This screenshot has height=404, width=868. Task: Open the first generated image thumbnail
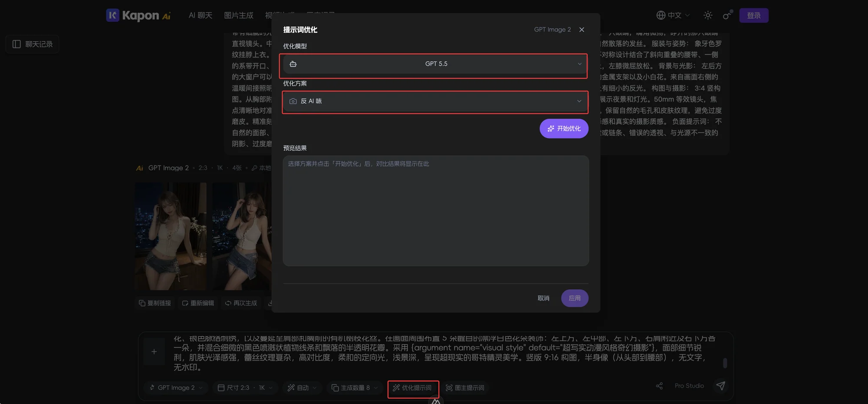point(171,236)
